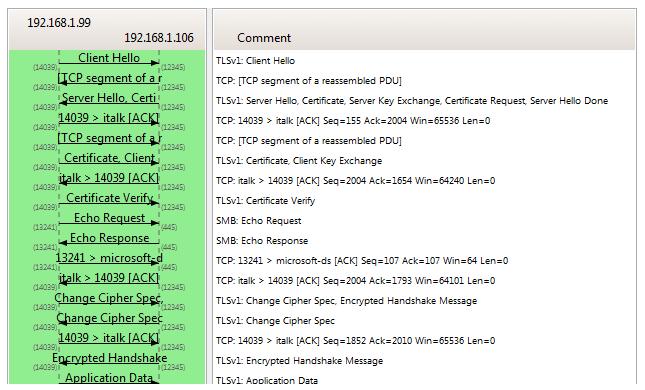Select the Client Hello flow arrow
This screenshot has width=645, height=390.
click(109, 63)
